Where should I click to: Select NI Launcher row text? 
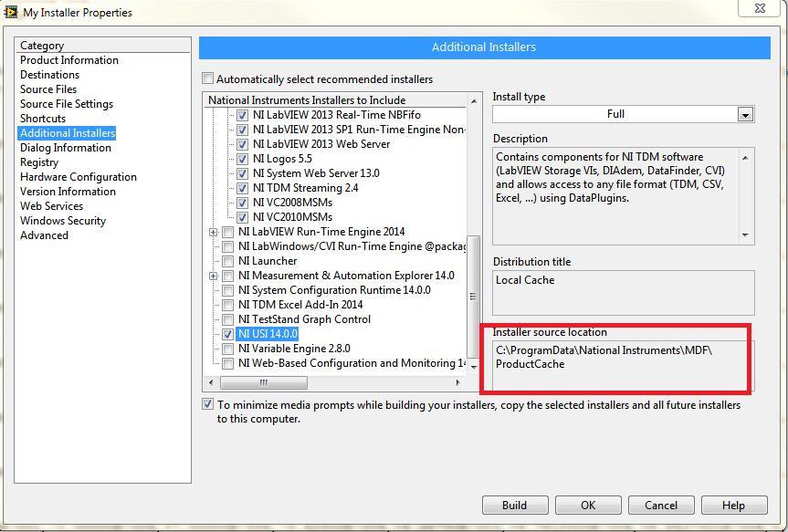point(268,261)
